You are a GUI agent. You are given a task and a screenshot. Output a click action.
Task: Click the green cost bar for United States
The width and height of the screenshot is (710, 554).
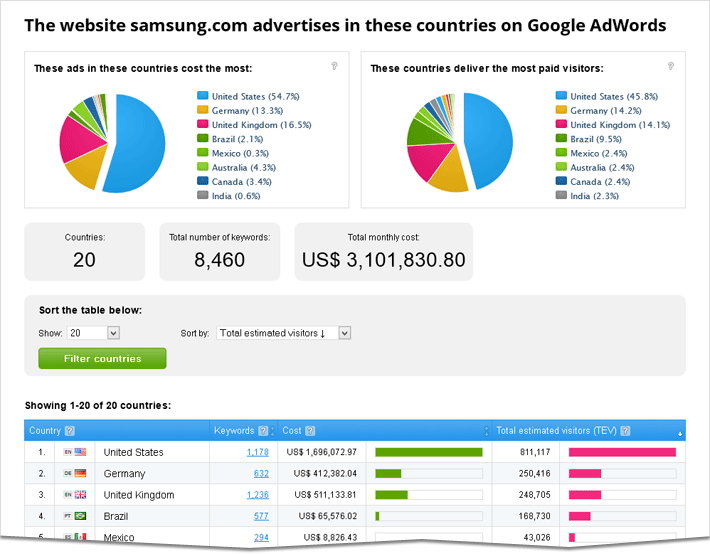click(x=429, y=452)
